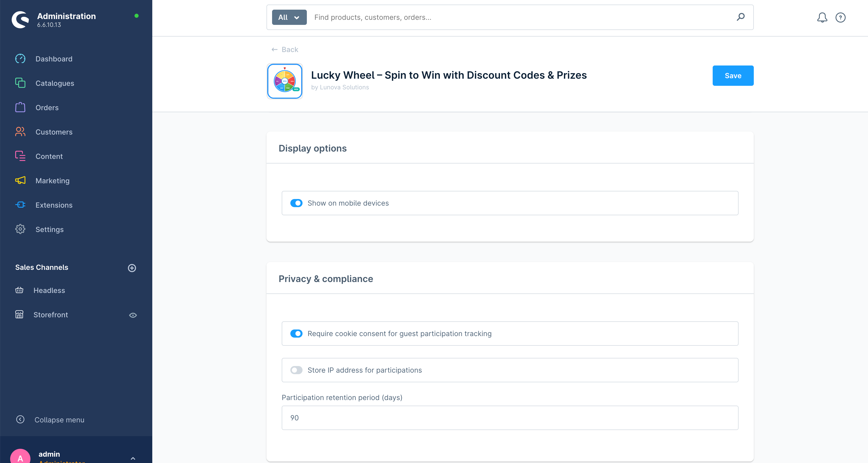Click the Collapse menu arrow icon
This screenshot has height=463, width=868.
[20, 420]
